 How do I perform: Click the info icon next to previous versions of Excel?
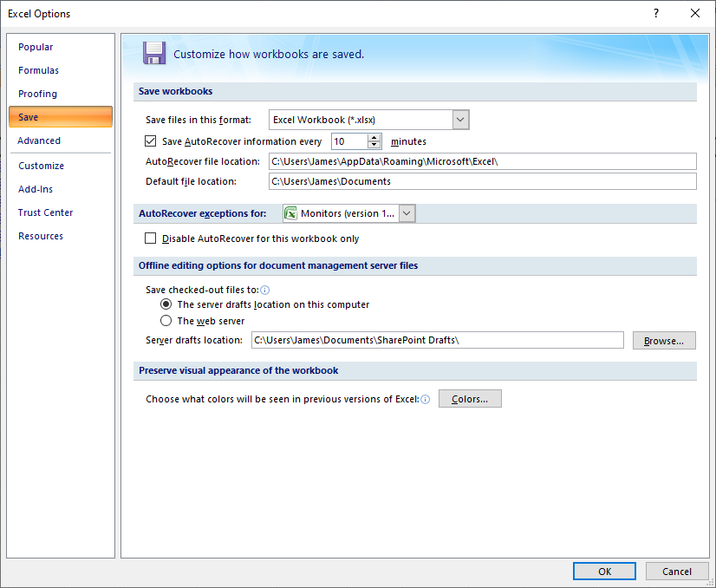tap(425, 399)
